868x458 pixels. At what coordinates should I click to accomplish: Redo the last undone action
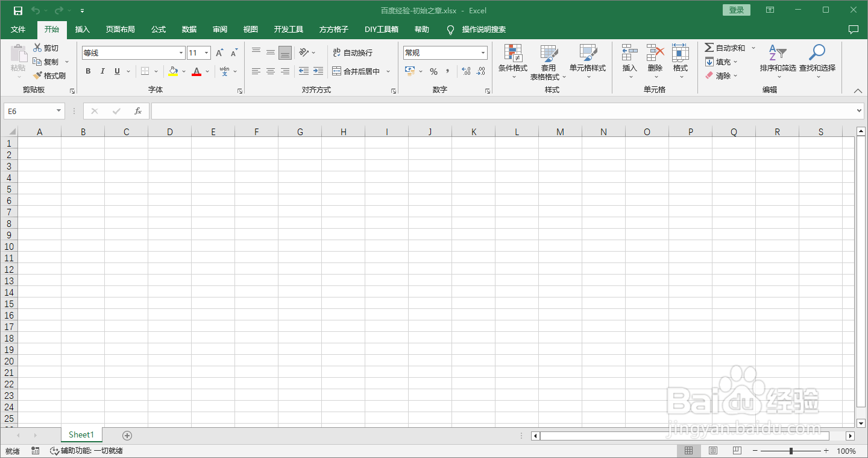click(x=58, y=10)
